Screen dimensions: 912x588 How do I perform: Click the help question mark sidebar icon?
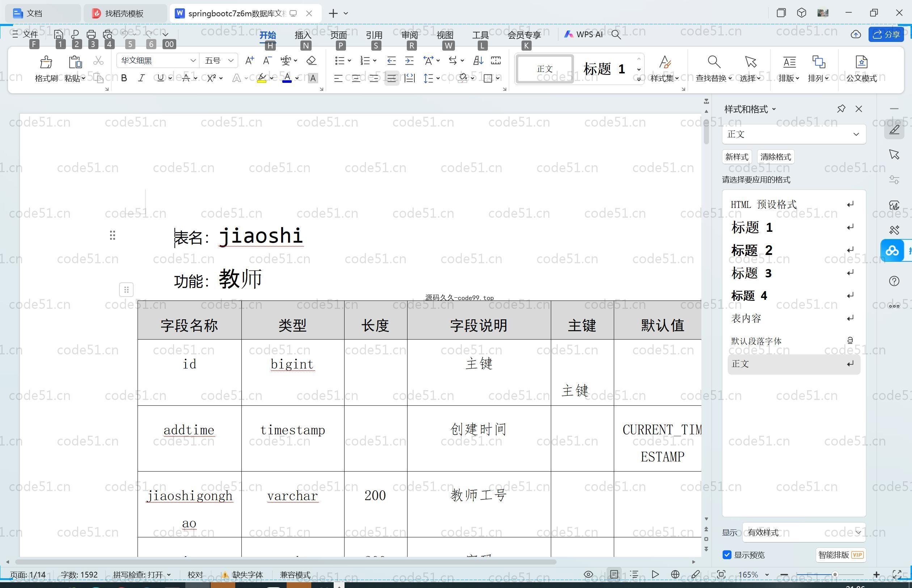(894, 281)
